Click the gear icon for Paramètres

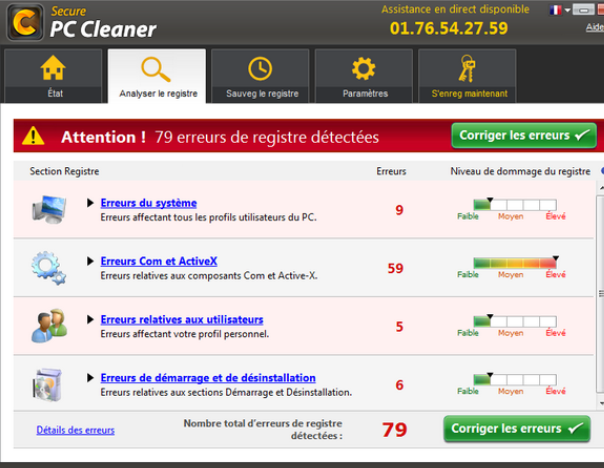363,69
